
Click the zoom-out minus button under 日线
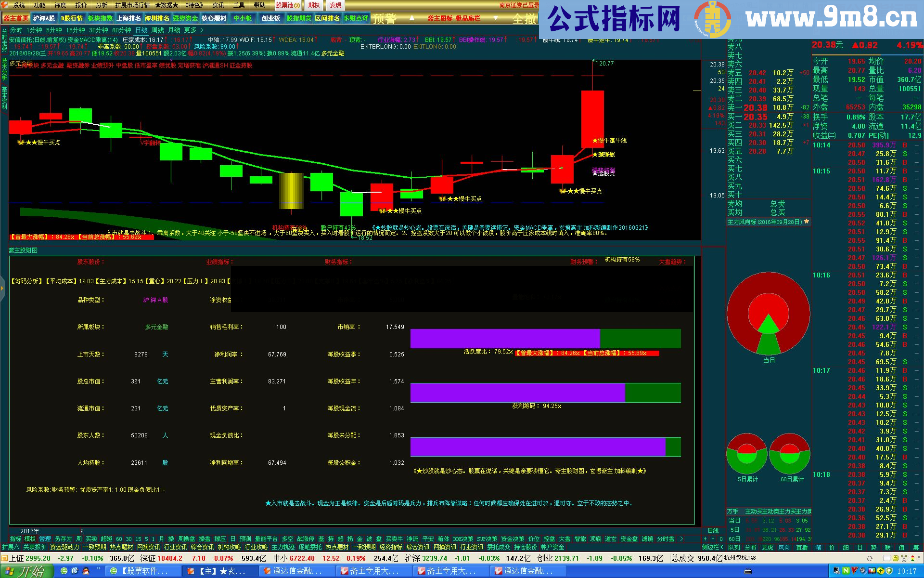pyautogui.click(x=713, y=539)
